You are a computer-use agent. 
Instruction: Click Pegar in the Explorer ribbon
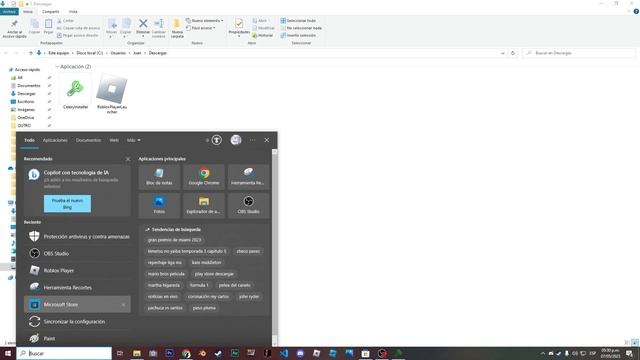[x=49, y=27]
